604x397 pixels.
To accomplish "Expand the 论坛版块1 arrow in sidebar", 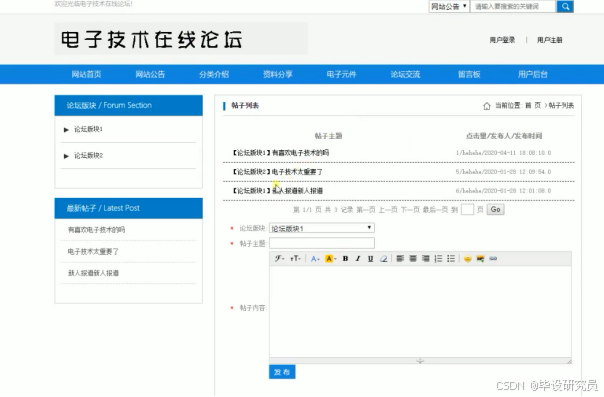I will click(66, 130).
